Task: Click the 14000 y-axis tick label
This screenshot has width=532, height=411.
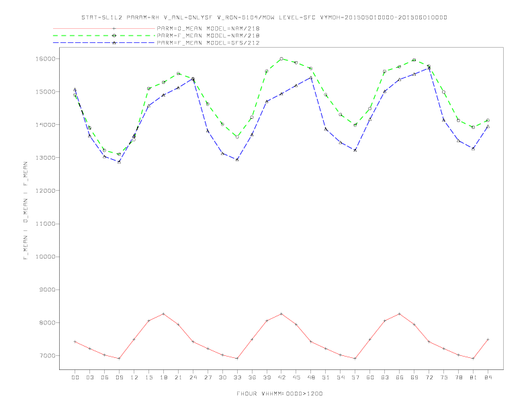Action: pyautogui.click(x=45, y=125)
